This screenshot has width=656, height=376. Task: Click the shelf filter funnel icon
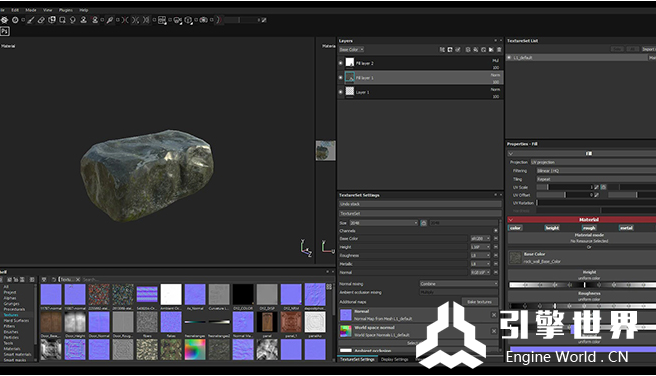(44, 279)
